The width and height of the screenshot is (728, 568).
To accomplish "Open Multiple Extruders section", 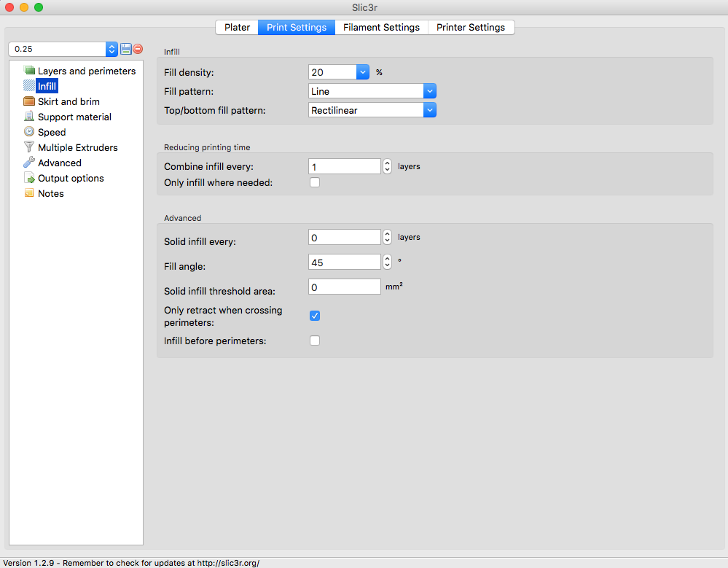I will coord(77,147).
